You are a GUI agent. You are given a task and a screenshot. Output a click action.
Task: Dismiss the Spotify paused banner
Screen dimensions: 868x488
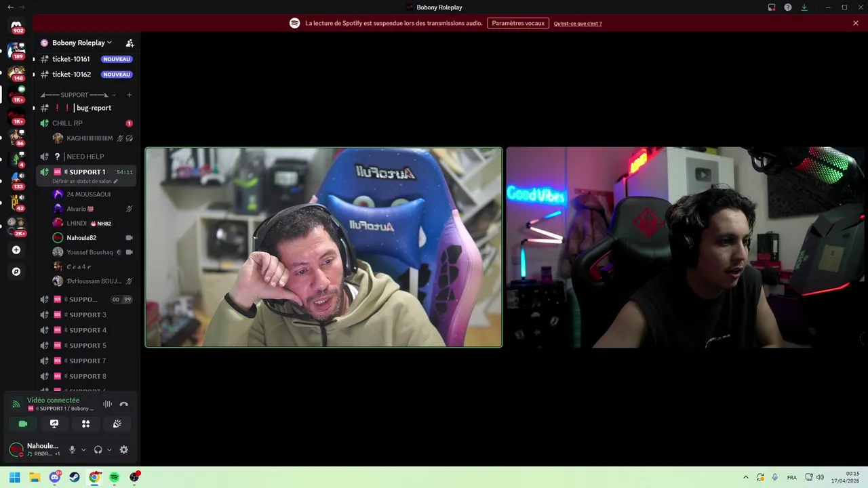pos(856,23)
